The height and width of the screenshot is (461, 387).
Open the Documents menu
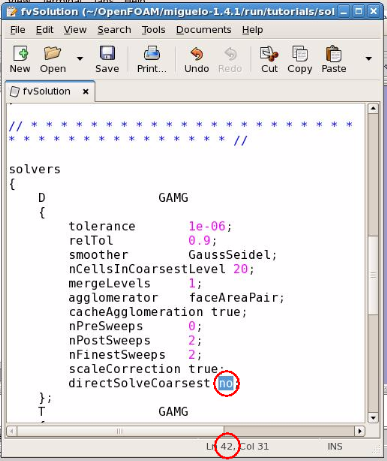[x=204, y=30]
